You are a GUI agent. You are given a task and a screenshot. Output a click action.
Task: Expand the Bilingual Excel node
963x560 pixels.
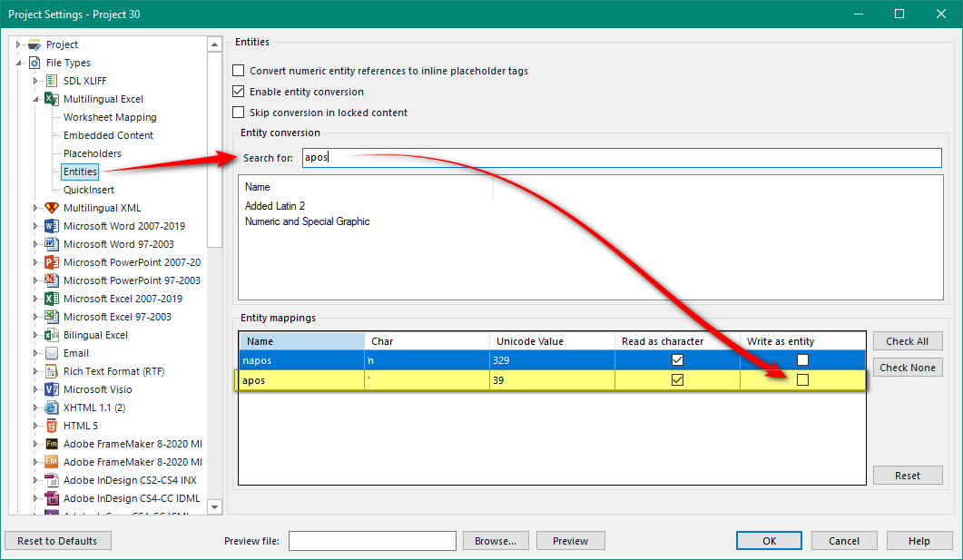[36, 335]
